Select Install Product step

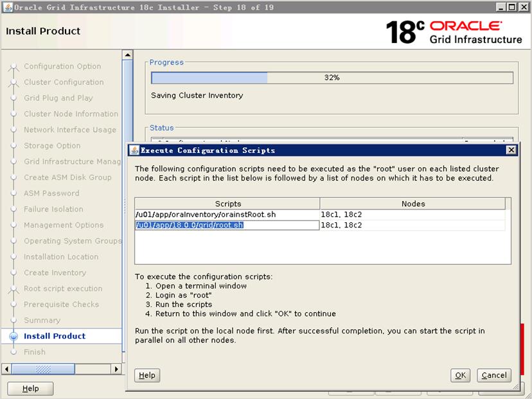pyautogui.click(x=55, y=336)
